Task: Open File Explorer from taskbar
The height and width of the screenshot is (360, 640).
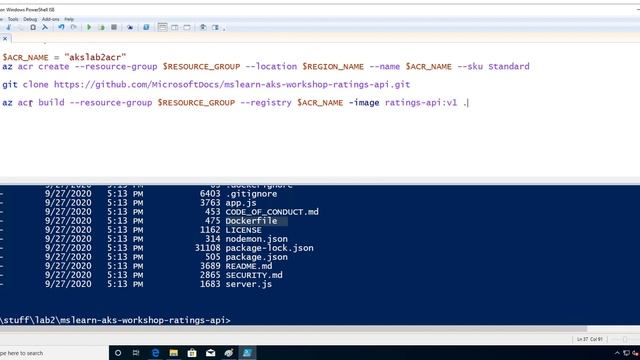Action: tap(173, 353)
